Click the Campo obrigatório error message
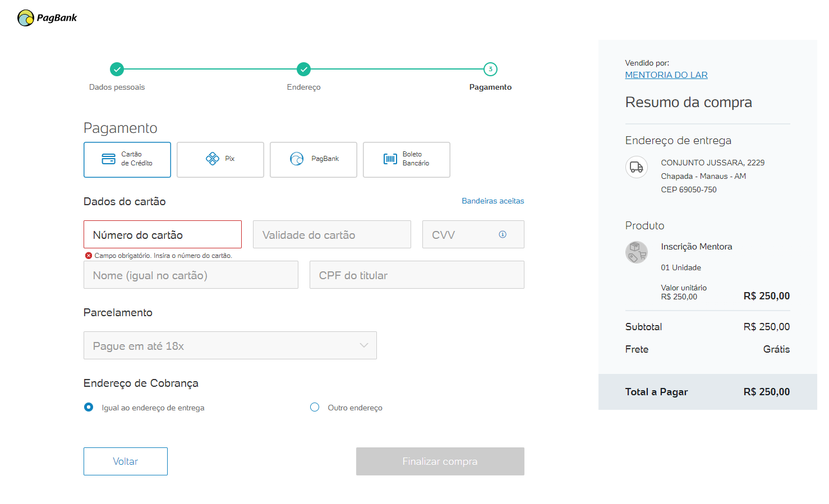 point(163,256)
